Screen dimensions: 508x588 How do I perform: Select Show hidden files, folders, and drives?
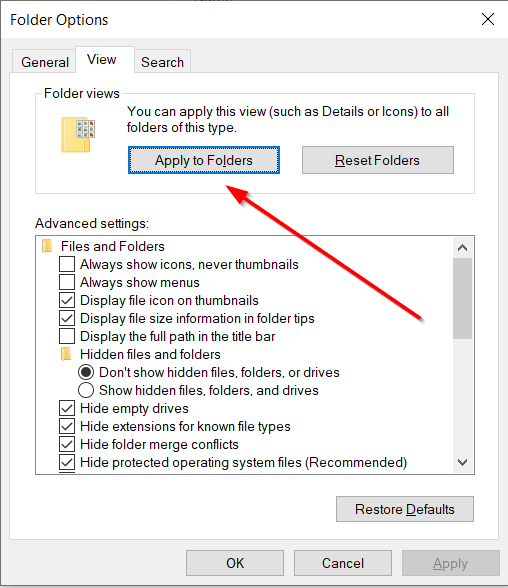(86, 390)
